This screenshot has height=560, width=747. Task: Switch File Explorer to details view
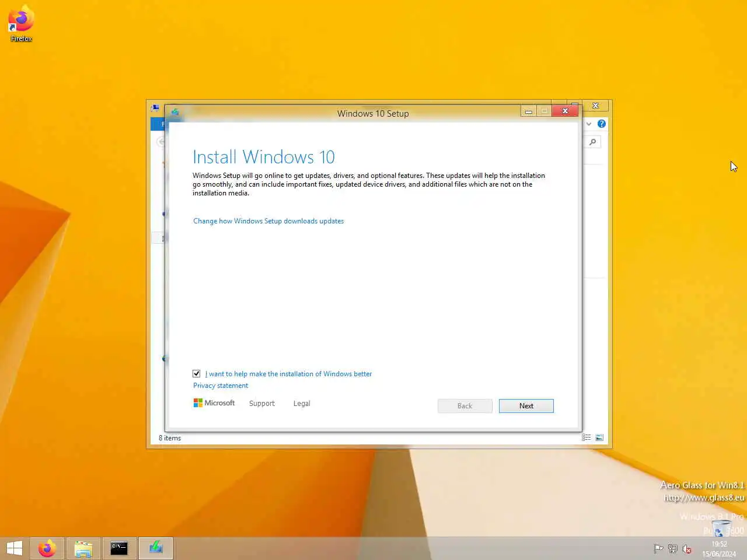[x=587, y=437]
